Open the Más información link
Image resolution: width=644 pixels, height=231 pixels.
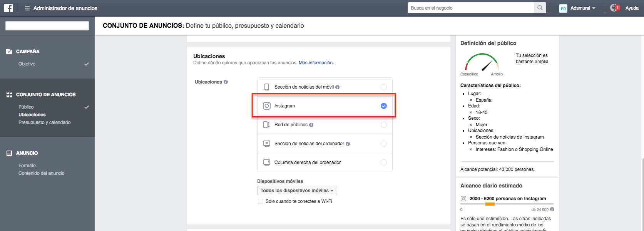pyautogui.click(x=316, y=63)
